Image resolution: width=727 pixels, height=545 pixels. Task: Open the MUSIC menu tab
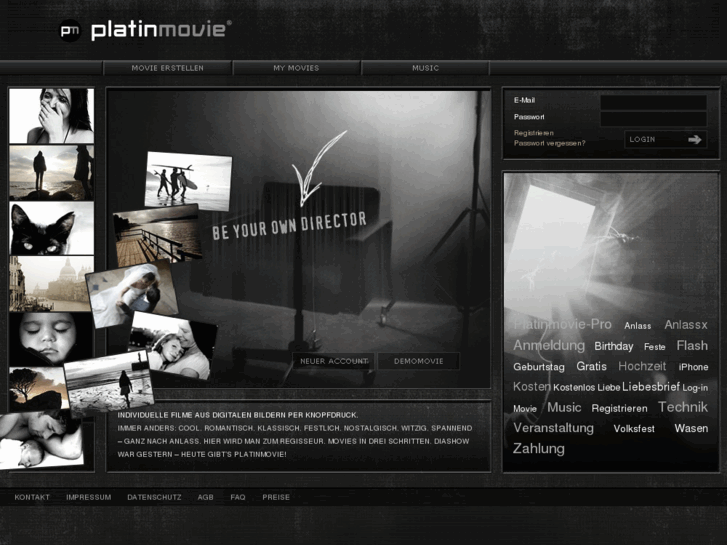425,68
